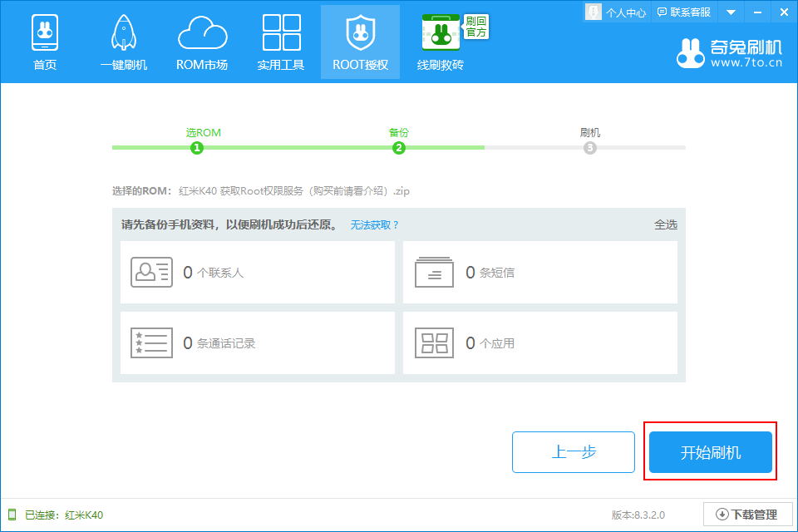Image resolution: width=798 pixels, height=532 pixels.
Task: Expand the title bar dropdown arrow
Action: point(731,12)
